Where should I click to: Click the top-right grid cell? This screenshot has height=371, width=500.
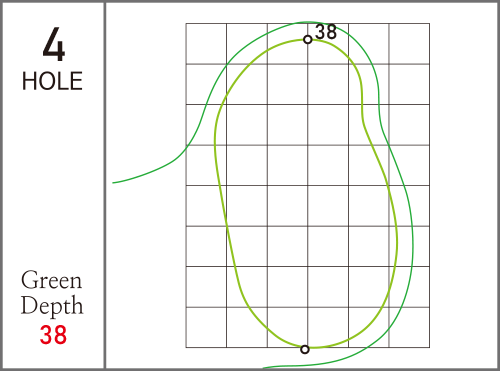pos(409,44)
